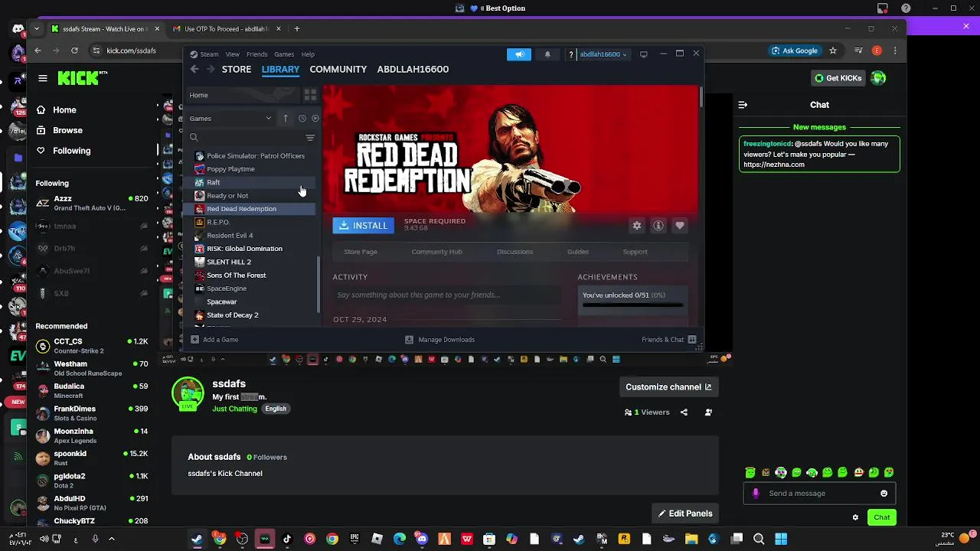980x551 pixels.
Task: Click the activity message input field
Action: pos(446,295)
